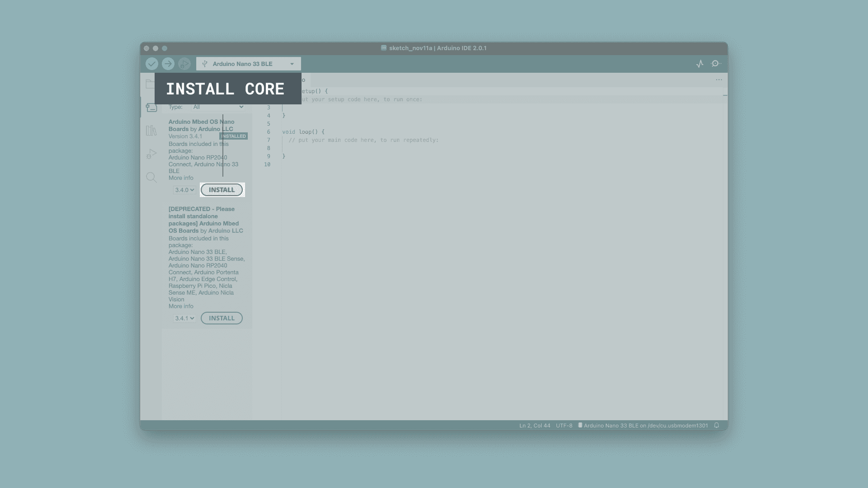This screenshot has width=868, height=488.
Task: Start the debugger from toolbar
Action: click(x=184, y=64)
